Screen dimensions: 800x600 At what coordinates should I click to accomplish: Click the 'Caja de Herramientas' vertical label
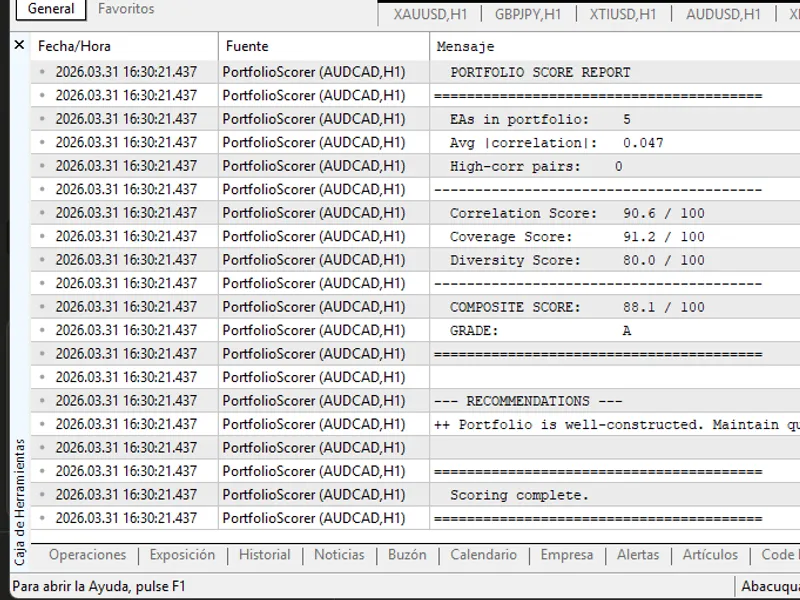pyautogui.click(x=19, y=502)
